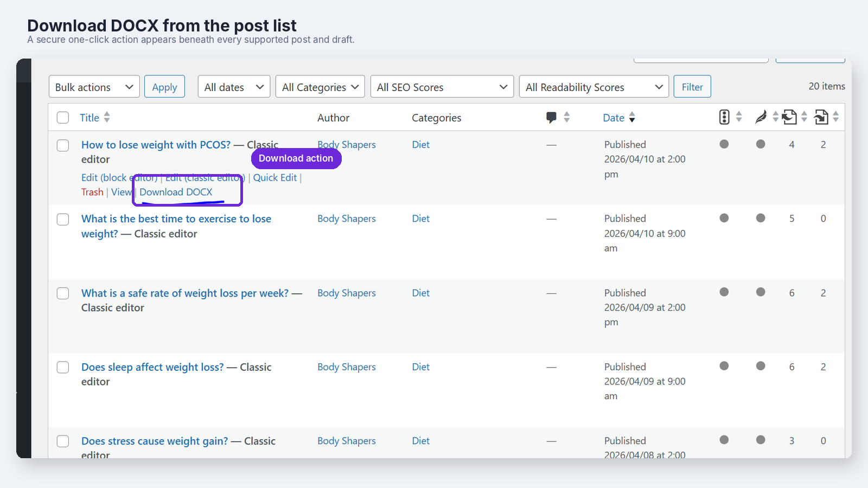Open 'What is the best time to exercise' post

click(176, 226)
